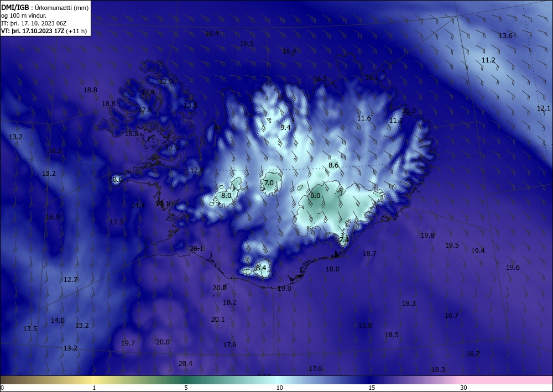Click the Westfjords value "17.9"
This screenshot has height=392, width=553.
pyautogui.click(x=148, y=92)
